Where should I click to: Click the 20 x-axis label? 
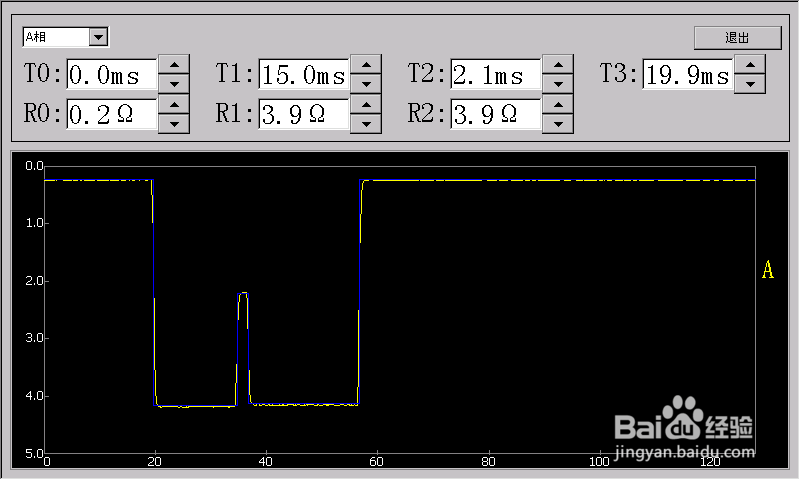click(x=154, y=462)
